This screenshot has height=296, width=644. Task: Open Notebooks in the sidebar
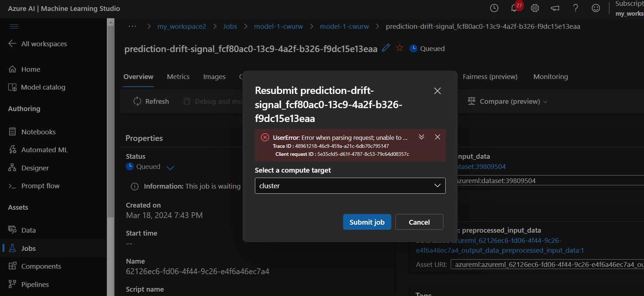pyautogui.click(x=32, y=132)
